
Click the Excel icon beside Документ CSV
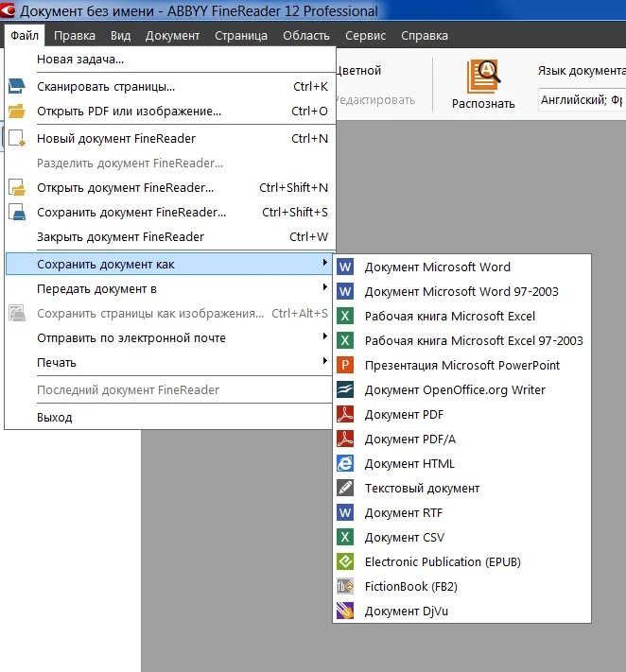(345, 537)
